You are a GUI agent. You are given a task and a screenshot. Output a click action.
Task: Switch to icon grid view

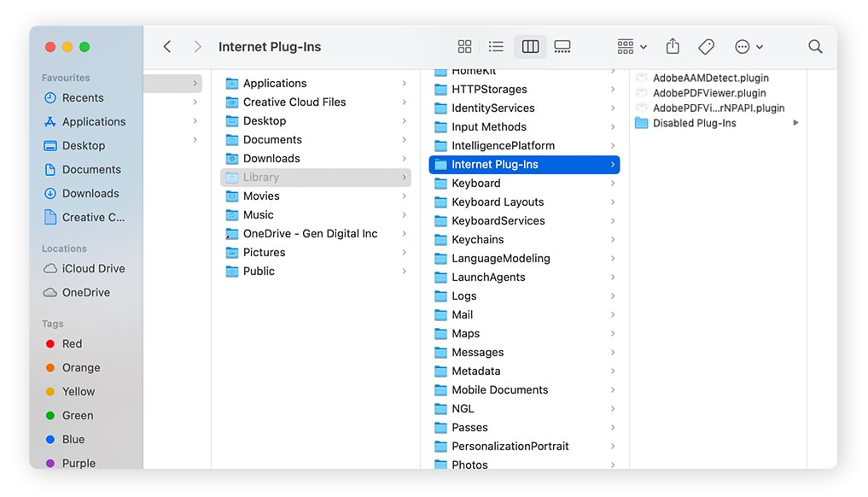464,47
